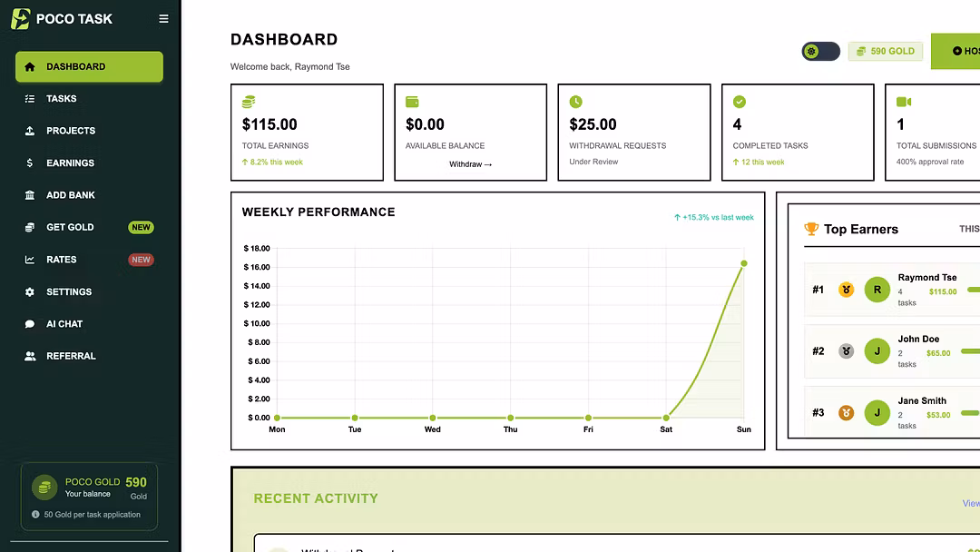Click the AI Chat bubble icon
The height and width of the screenshot is (552, 980).
(29, 324)
